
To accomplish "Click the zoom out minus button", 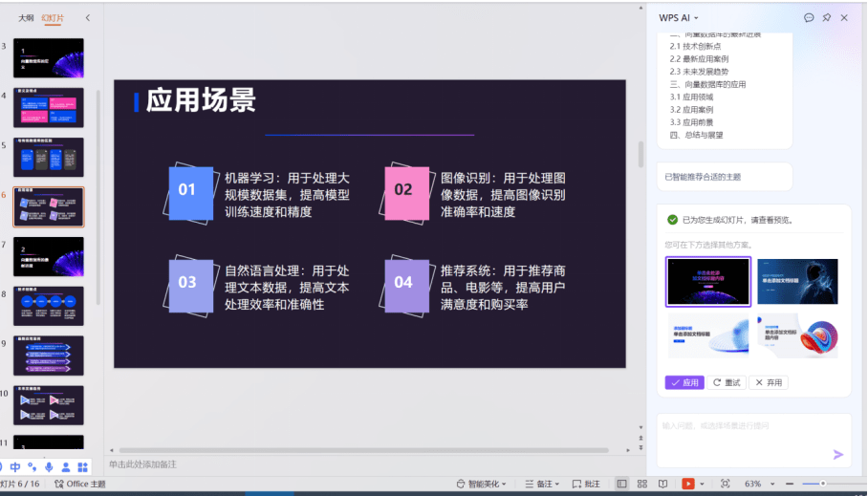I will (790, 484).
